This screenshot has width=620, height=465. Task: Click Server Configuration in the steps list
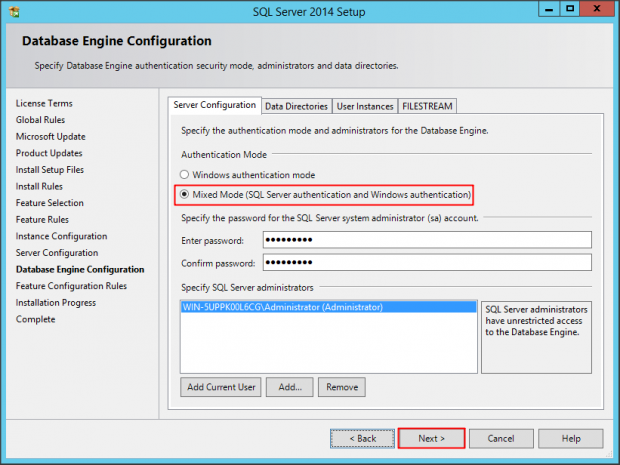tap(57, 253)
